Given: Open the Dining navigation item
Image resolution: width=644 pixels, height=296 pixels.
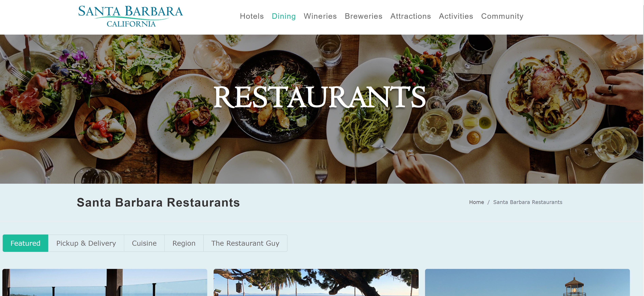Looking at the screenshot, I should point(284,16).
